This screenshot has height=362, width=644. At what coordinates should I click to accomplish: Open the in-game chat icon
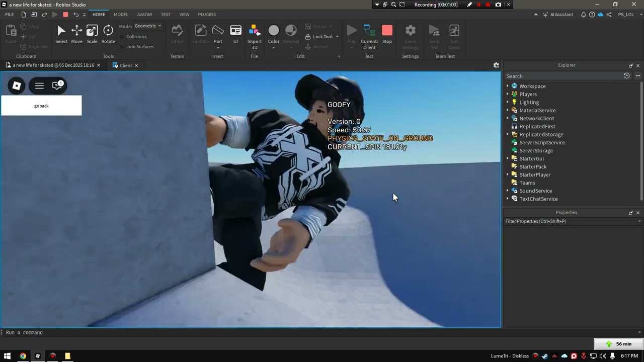coord(57,85)
